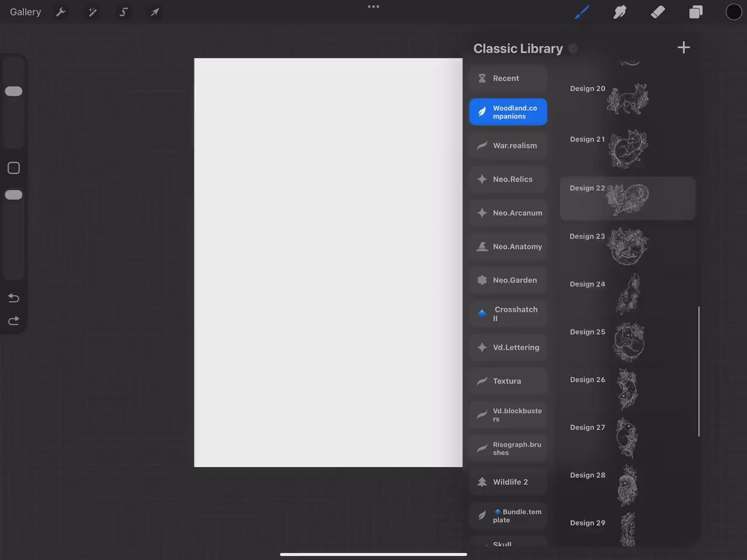
Task: Open the active color picker circle
Action: pos(734,12)
